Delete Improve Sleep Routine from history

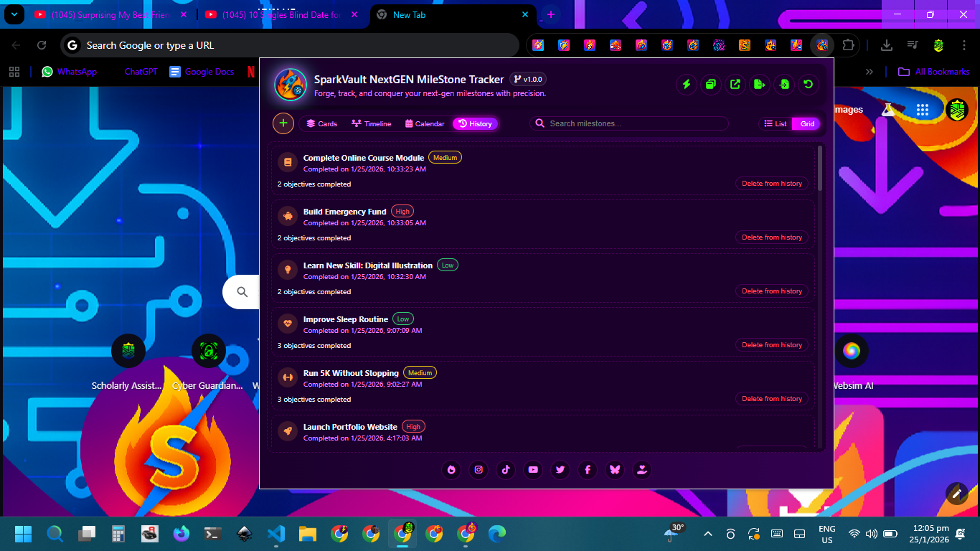pos(771,345)
